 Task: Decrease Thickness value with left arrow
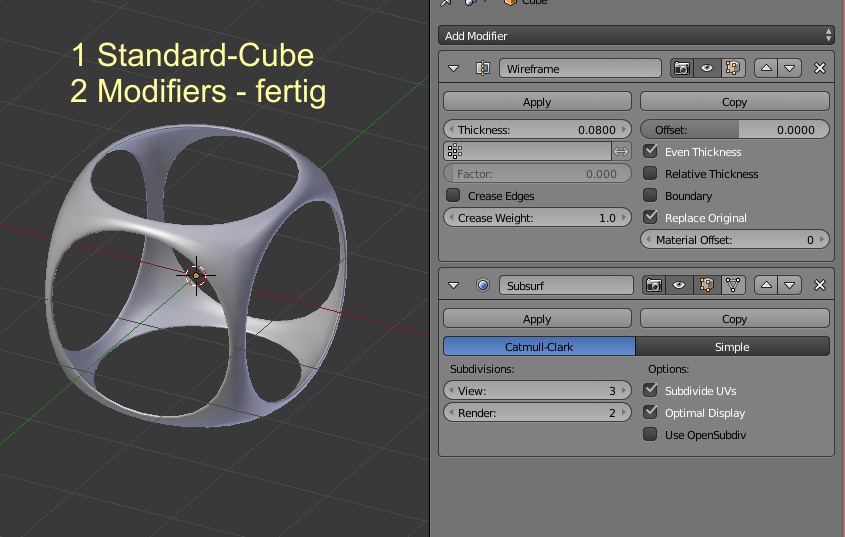451,129
